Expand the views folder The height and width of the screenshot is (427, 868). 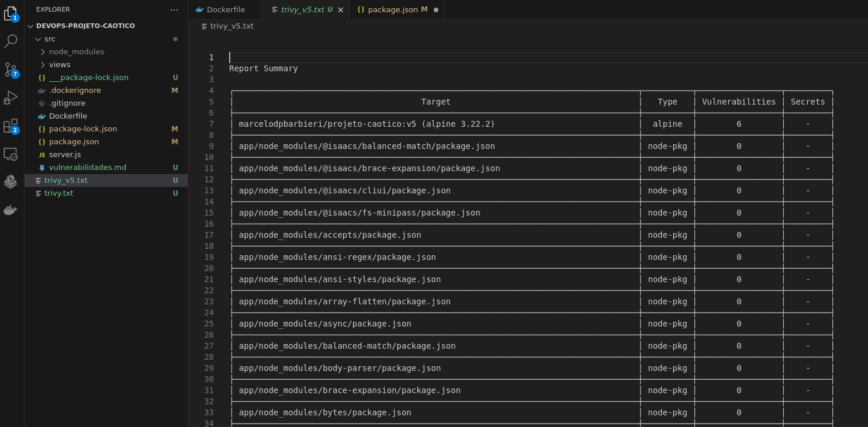tap(60, 64)
